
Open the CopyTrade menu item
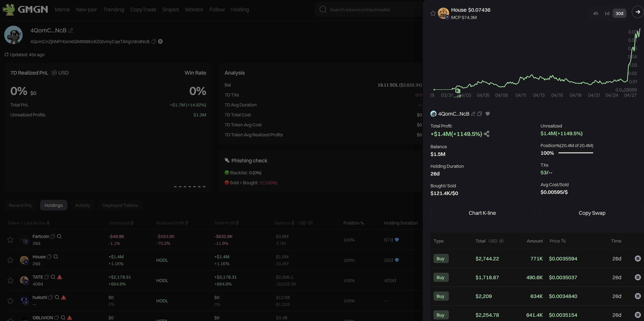tap(143, 10)
